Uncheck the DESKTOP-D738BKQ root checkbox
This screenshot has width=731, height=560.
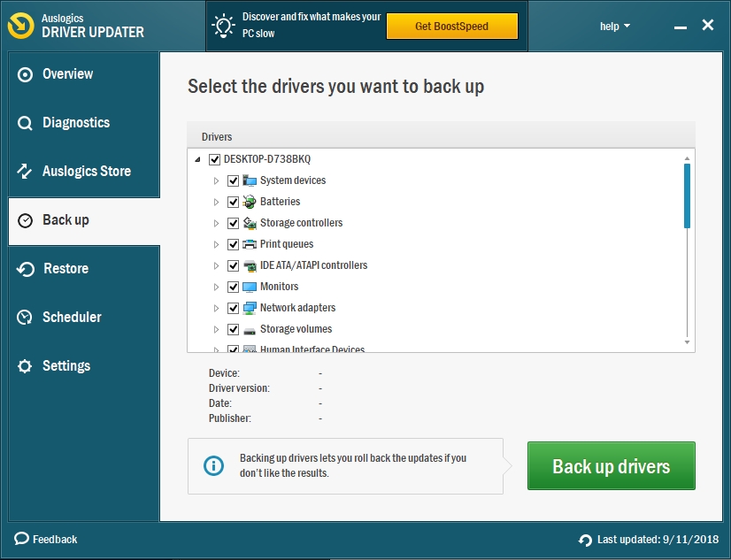(x=214, y=159)
